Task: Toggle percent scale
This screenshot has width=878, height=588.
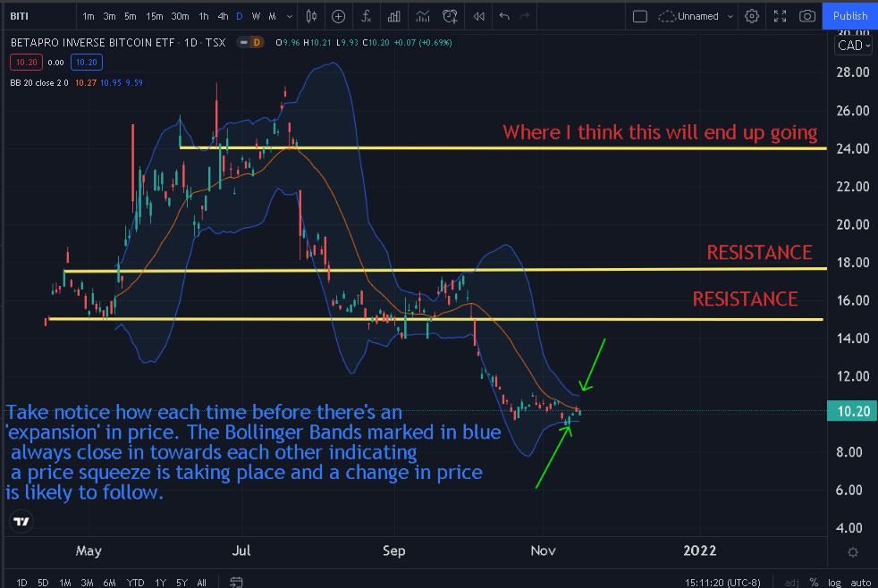Action: pos(814,583)
